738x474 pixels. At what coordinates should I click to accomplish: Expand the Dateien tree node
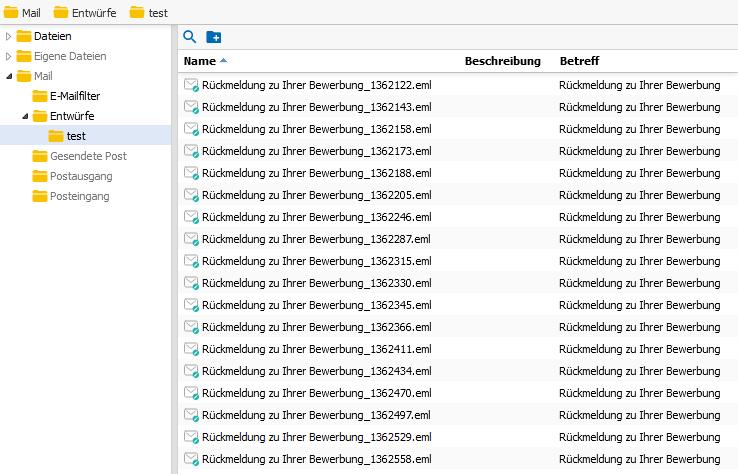pyautogui.click(x=8, y=36)
